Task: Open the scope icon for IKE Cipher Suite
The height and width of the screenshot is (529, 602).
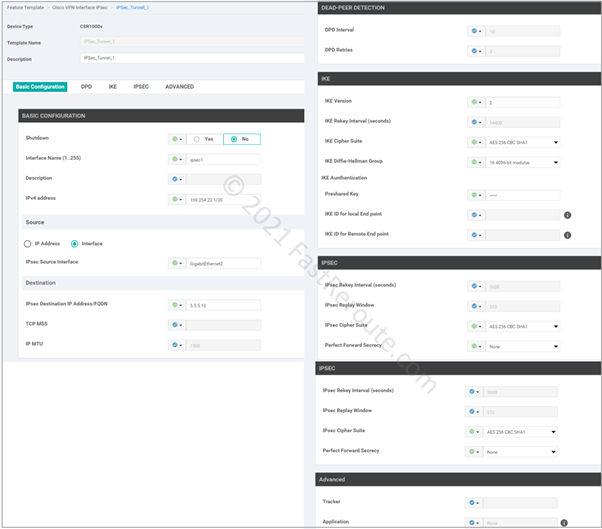Action: (476, 142)
